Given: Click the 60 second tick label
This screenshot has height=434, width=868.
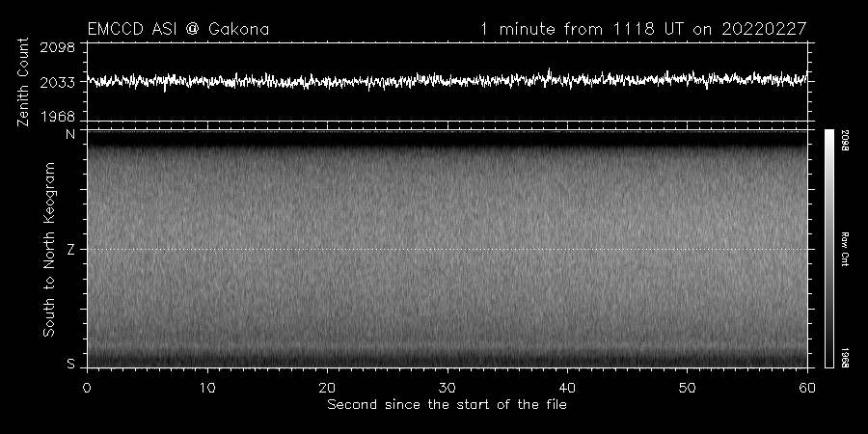Looking at the screenshot, I should [x=807, y=388].
